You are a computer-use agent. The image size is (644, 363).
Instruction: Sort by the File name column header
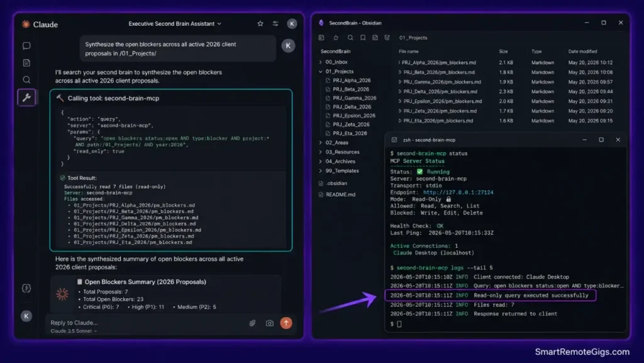click(409, 52)
